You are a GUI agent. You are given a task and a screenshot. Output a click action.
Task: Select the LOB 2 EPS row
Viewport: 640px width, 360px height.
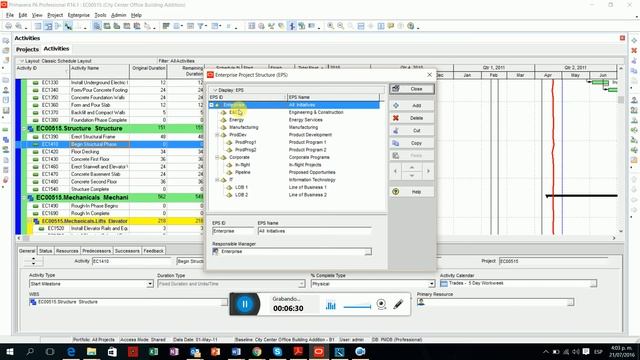click(x=294, y=195)
